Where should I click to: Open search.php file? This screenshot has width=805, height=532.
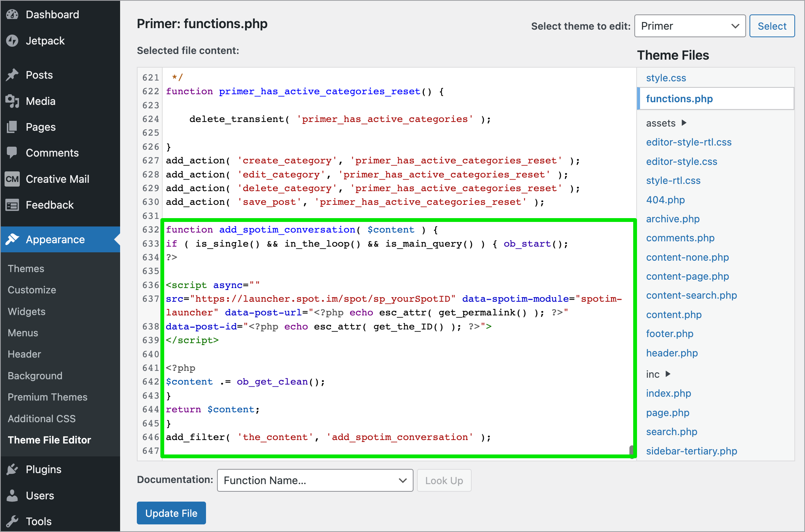[672, 432]
